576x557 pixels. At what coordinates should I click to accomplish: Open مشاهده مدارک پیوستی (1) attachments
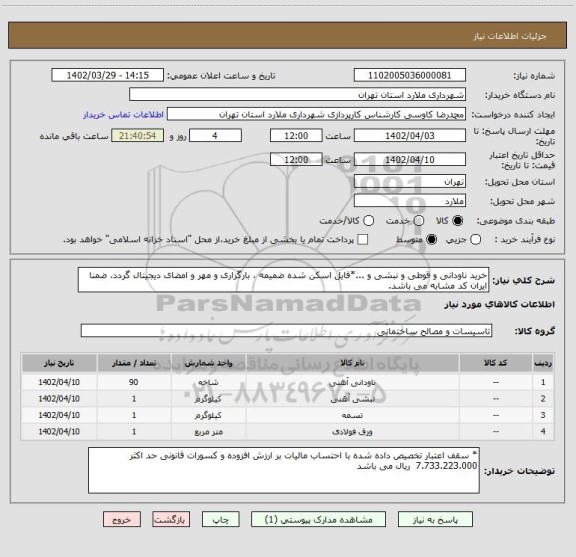tap(318, 520)
